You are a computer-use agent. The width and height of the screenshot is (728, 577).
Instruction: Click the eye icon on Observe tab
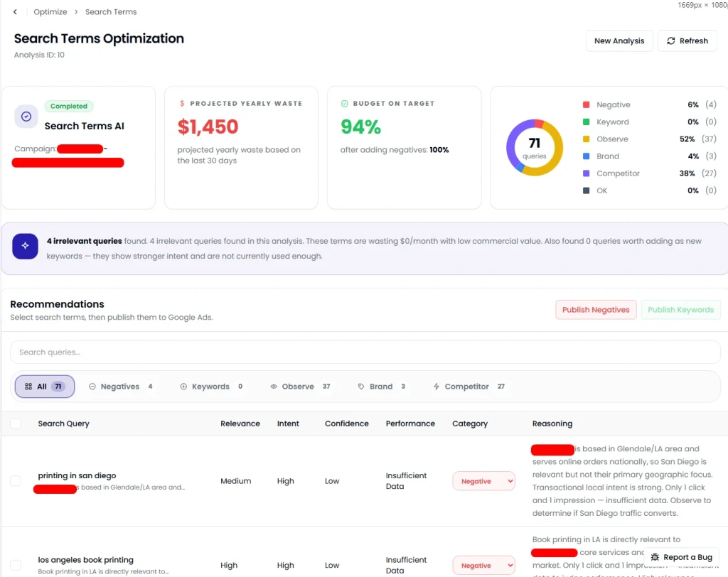[274, 387]
